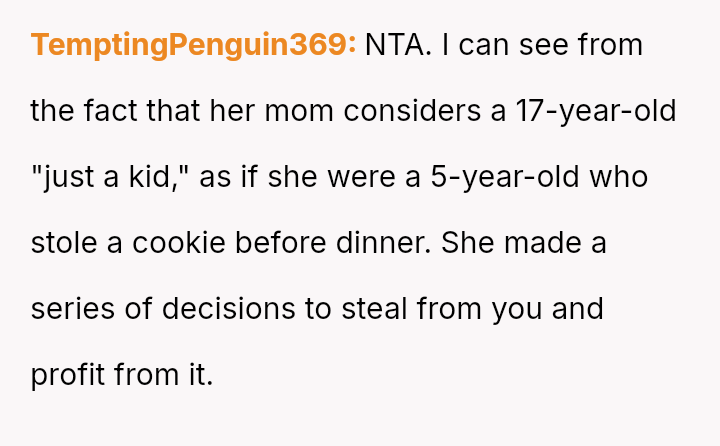Click the phrase "17-year-old" in the text
This screenshot has height=446, width=720.
pos(596,112)
